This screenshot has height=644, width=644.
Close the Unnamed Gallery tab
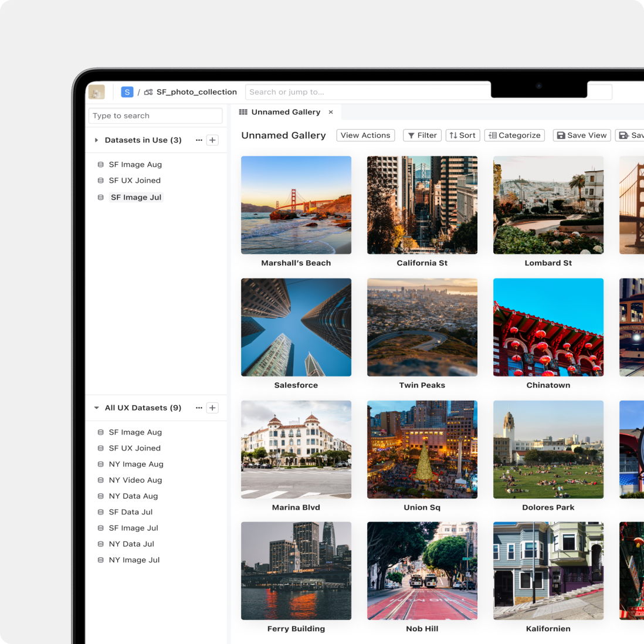331,112
